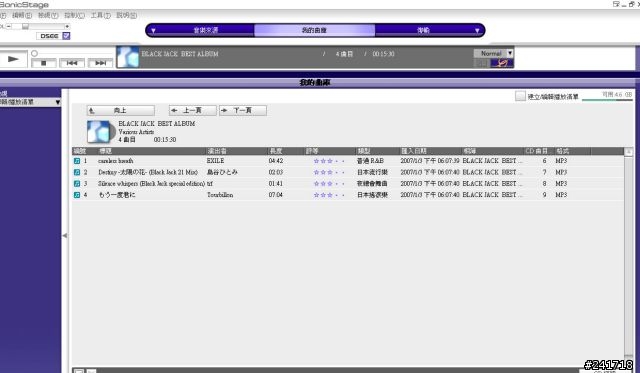Click the now-playing album art thumbnail

point(128,57)
